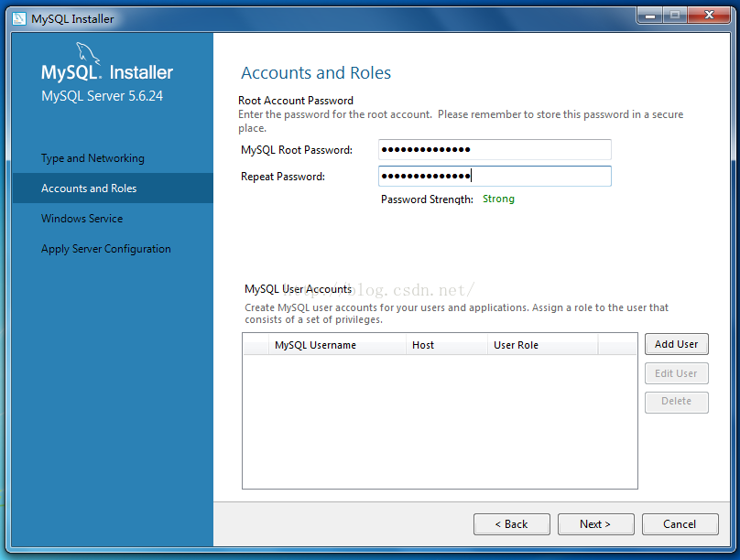
Task: Go back with the Back button
Action: coord(512,524)
